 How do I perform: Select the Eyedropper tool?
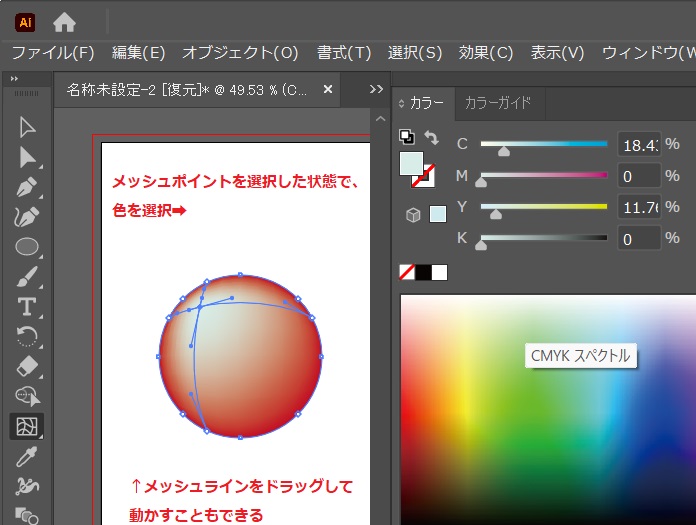[x=27, y=457]
